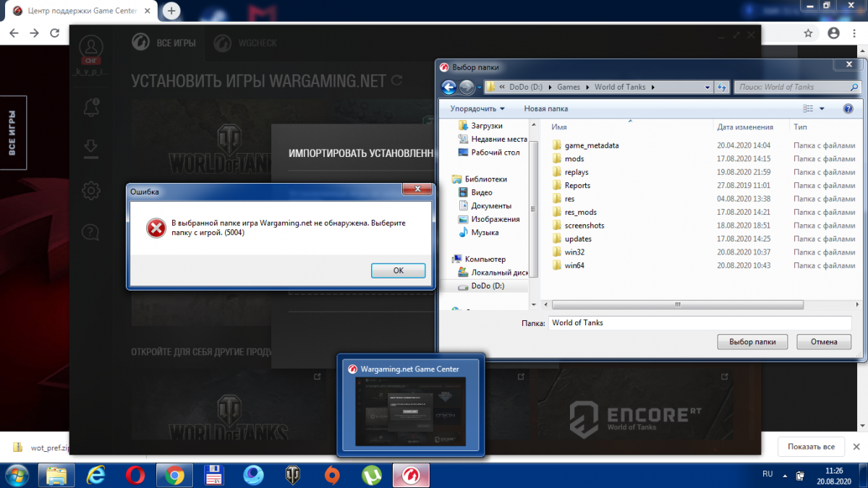This screenshot has height=488, width=868.
Task: Switch to Chrome via taskbar icon
Action: 174,475
